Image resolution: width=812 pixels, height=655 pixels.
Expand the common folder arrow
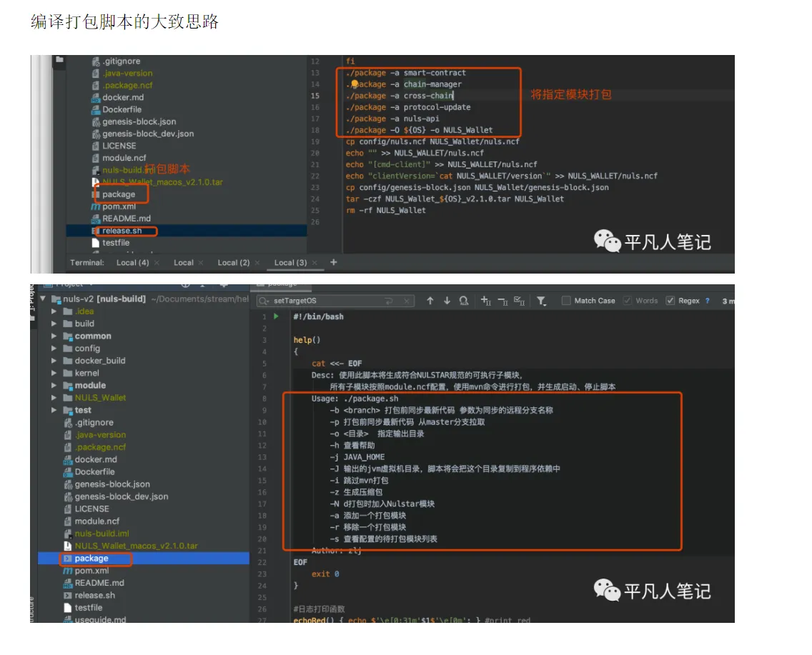click(54, 336)
